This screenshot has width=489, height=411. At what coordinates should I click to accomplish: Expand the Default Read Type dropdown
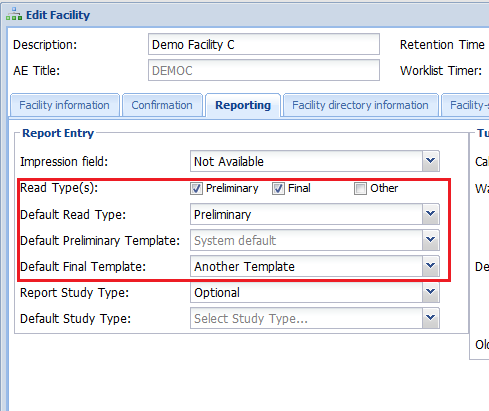431,214
